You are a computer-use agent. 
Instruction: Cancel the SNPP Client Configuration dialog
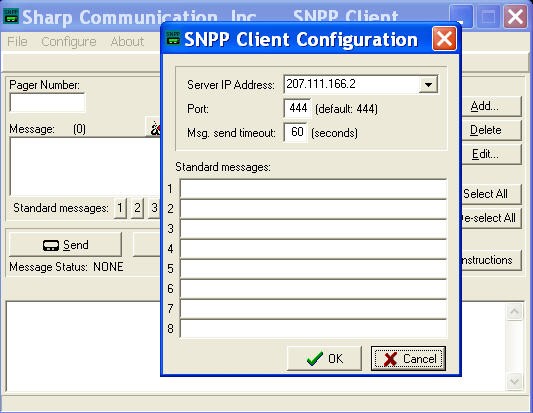408,358
